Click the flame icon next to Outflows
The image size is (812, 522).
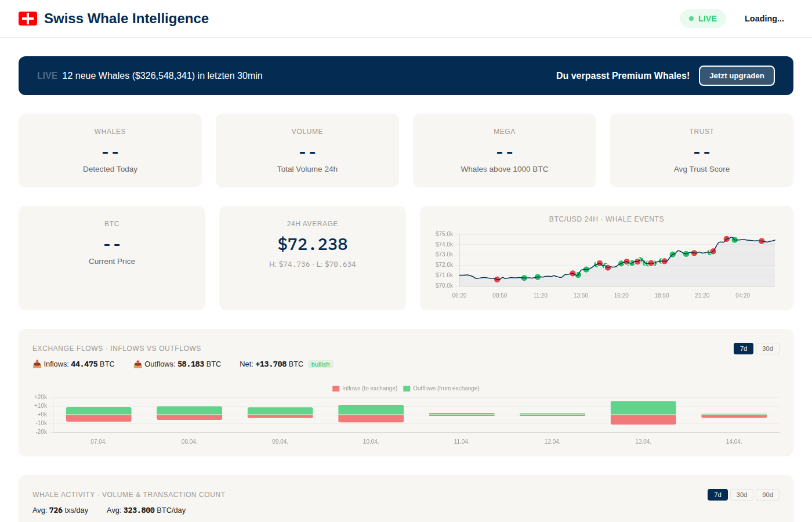click(138, 364)
